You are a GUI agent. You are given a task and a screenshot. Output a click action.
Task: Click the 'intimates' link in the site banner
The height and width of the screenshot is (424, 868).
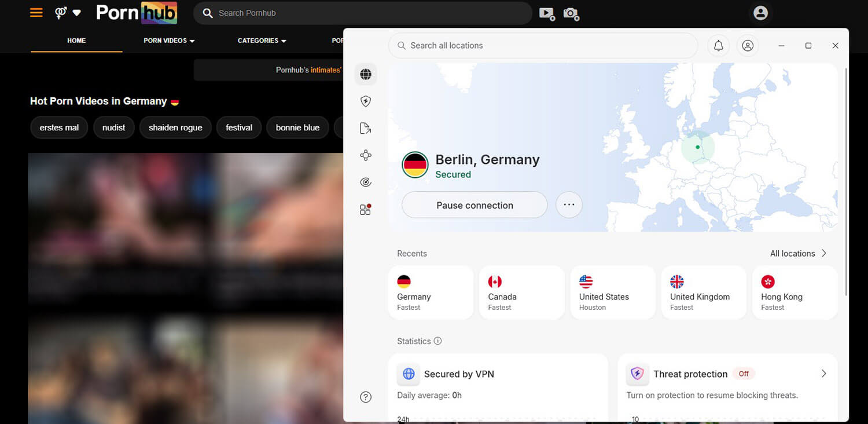click(x=325, y=70)
